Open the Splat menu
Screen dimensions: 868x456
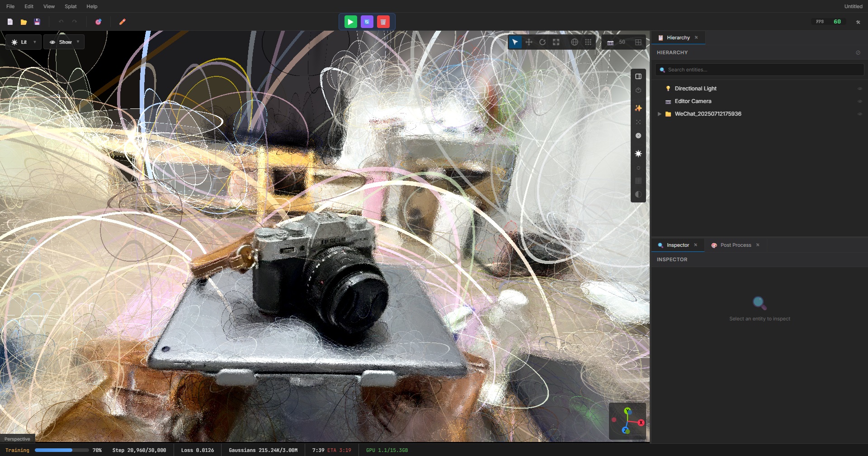[x=70, y=6]
